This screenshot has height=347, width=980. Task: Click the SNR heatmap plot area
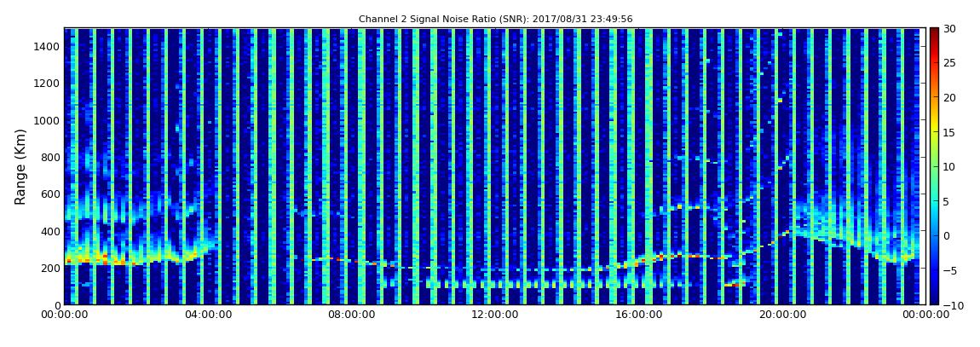(x=495, y=166)
